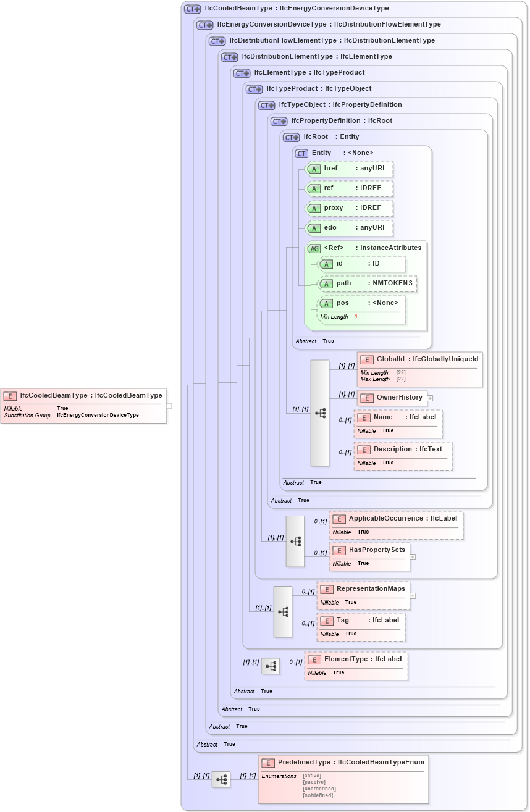Select the [active] enumeration value under PredefinedType
Screen dimensions: 530x812
coord(312,775)
